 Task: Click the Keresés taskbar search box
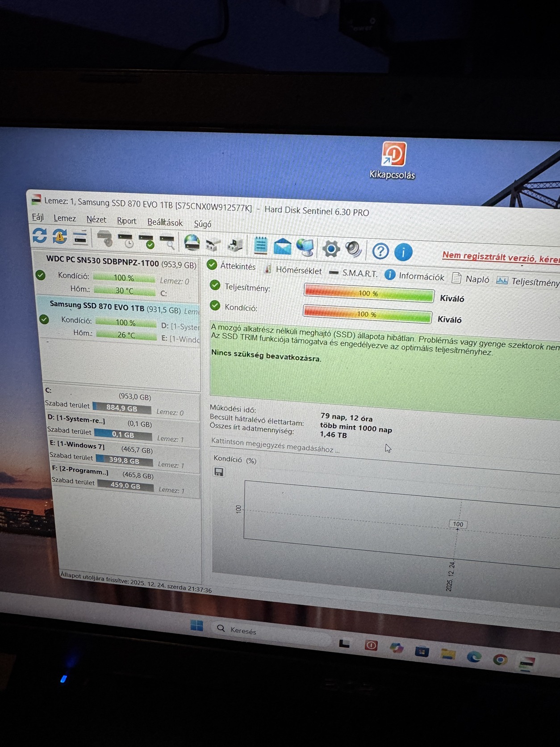271,633
